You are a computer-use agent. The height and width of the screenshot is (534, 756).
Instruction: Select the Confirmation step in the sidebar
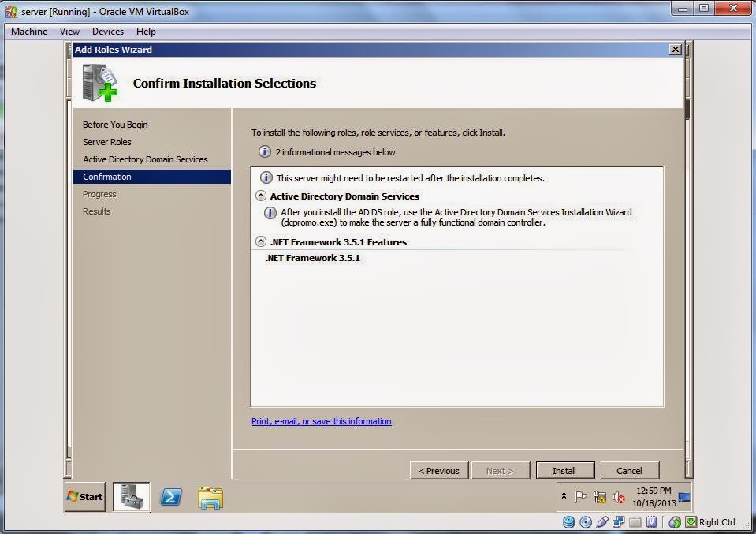tap(152, 177)
